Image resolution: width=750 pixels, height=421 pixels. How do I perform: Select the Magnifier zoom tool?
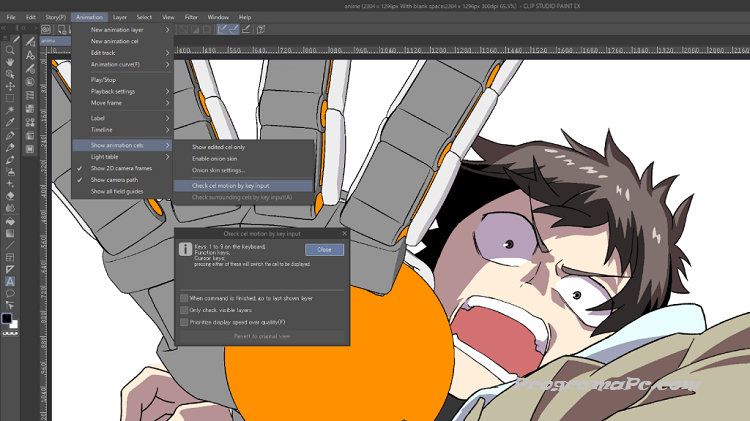(10, 49)
